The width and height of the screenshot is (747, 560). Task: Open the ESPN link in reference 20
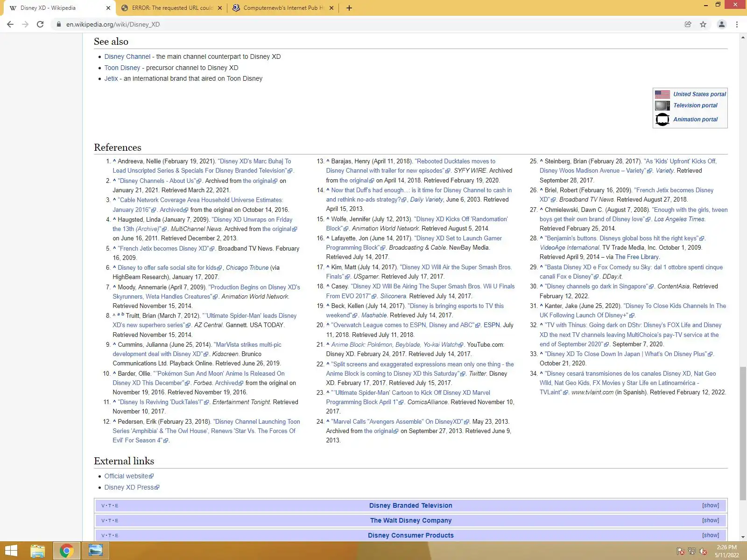coord(492,325)
